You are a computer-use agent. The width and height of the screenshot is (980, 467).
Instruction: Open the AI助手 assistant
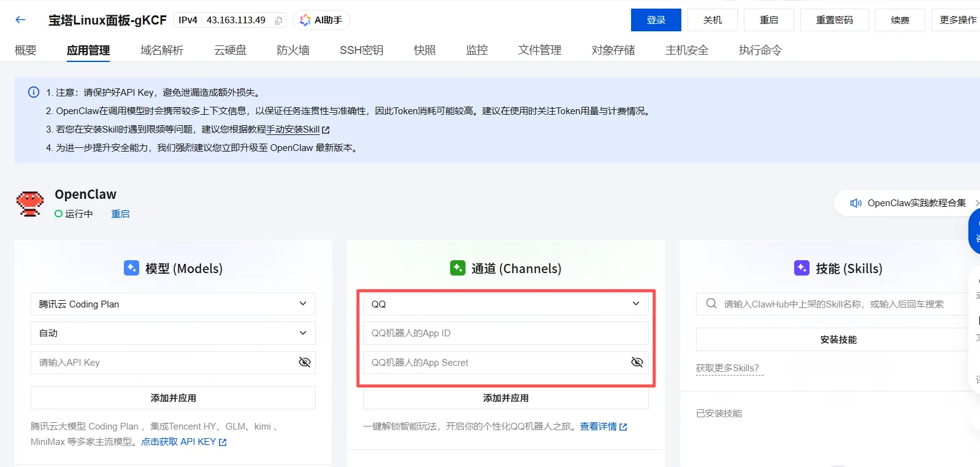pos(321,20)
